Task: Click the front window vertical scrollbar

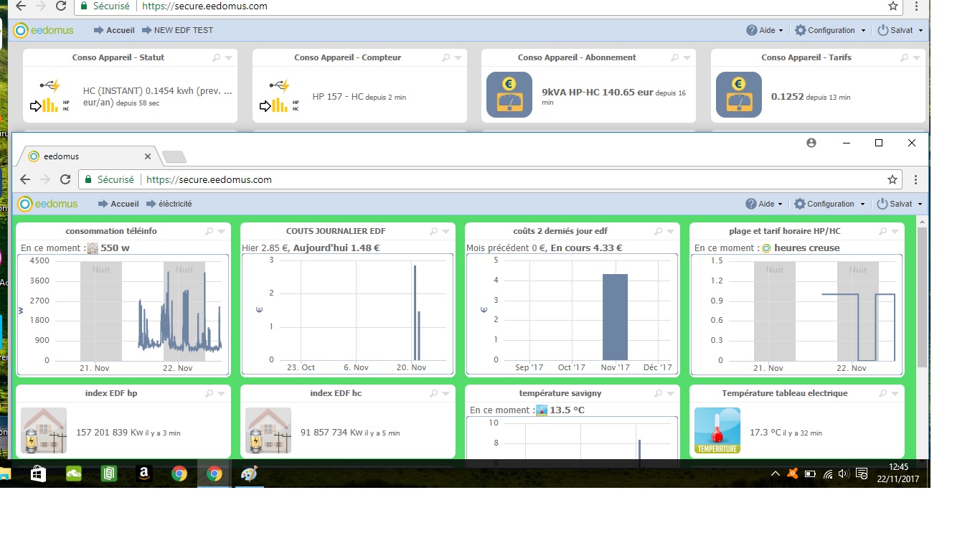Action: pos(922,296)
